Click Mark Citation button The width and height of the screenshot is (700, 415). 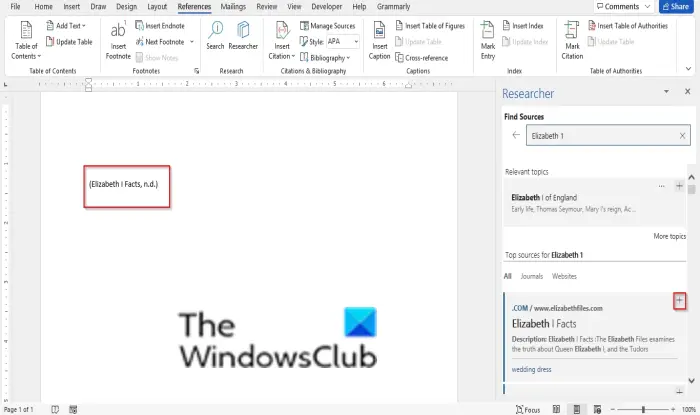pyautogui.click(x=572, y=41)
